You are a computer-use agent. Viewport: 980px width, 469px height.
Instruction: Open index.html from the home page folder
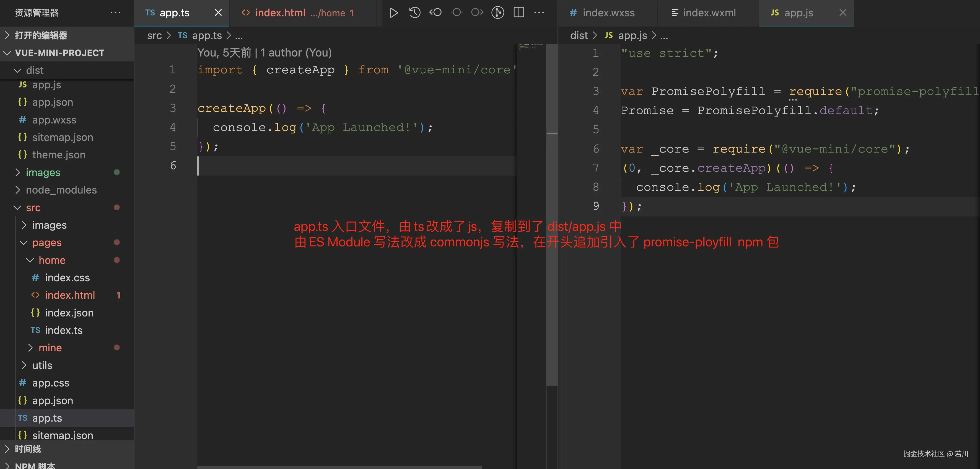[x=70, y=295]
